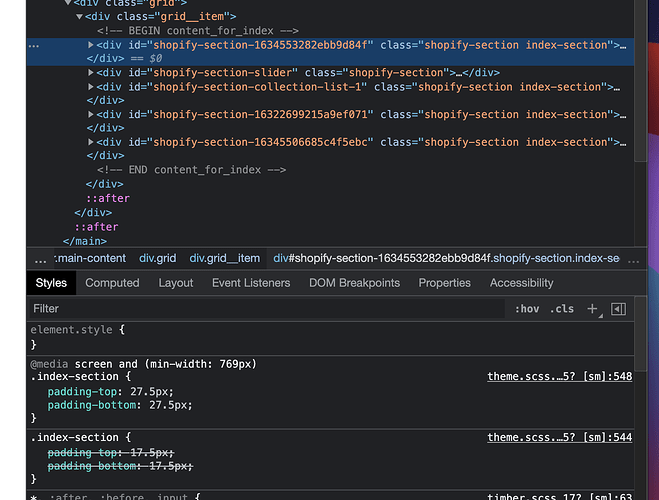Switch to the Layout tab
The image size is (659, 500).
click(x=176, y=283)
